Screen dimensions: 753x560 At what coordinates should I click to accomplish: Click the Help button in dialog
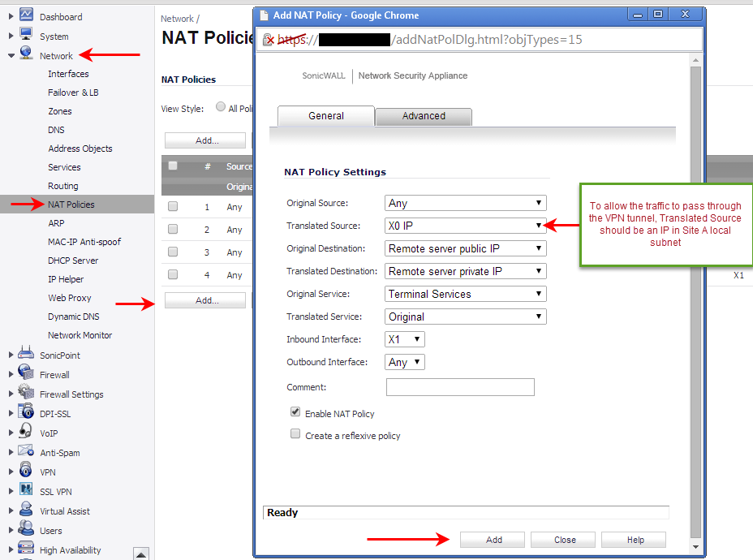tap(635, 540)
